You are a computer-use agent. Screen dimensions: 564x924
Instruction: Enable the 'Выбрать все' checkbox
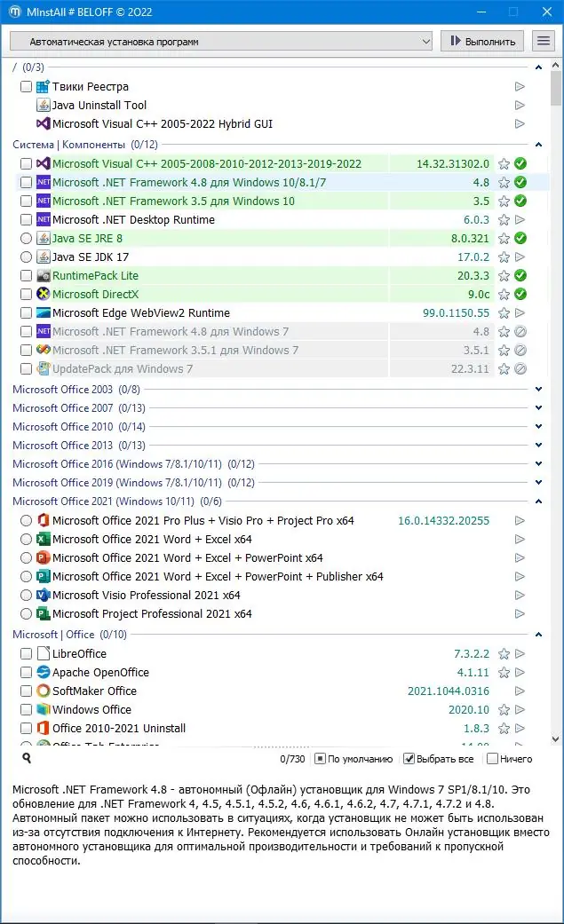coord(409,759)
